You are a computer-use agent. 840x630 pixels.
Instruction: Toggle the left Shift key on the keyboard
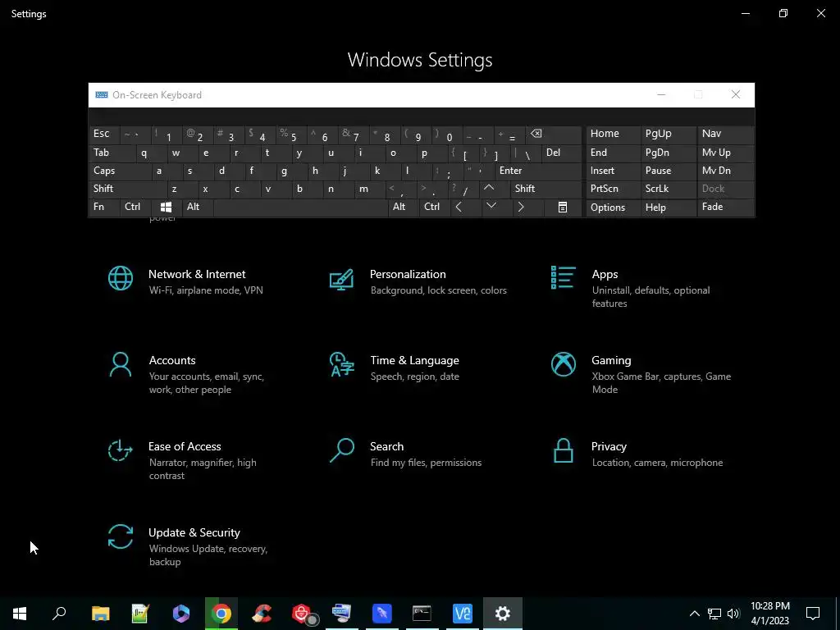127,189
